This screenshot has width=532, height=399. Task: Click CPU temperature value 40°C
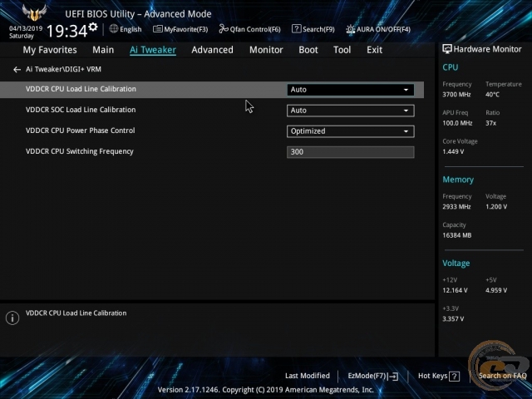(x=492, y=95)
